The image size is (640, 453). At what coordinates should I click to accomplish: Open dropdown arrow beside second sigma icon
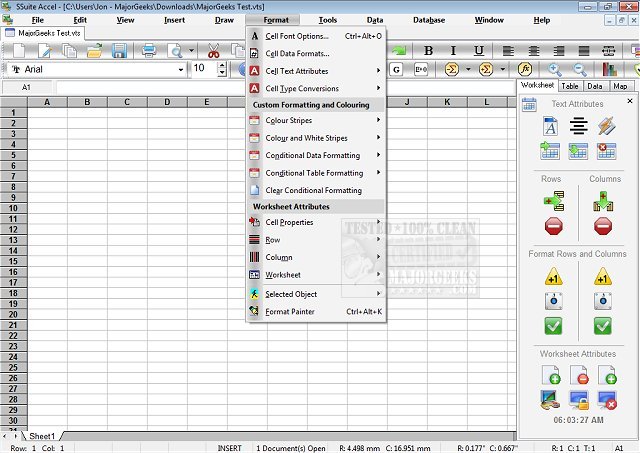click(x=503, y=69)
